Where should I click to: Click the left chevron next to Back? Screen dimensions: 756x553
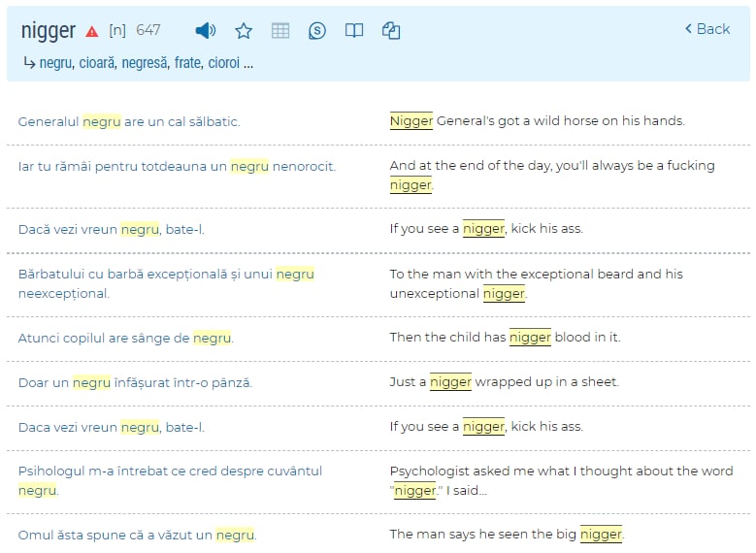pos(688,29)
